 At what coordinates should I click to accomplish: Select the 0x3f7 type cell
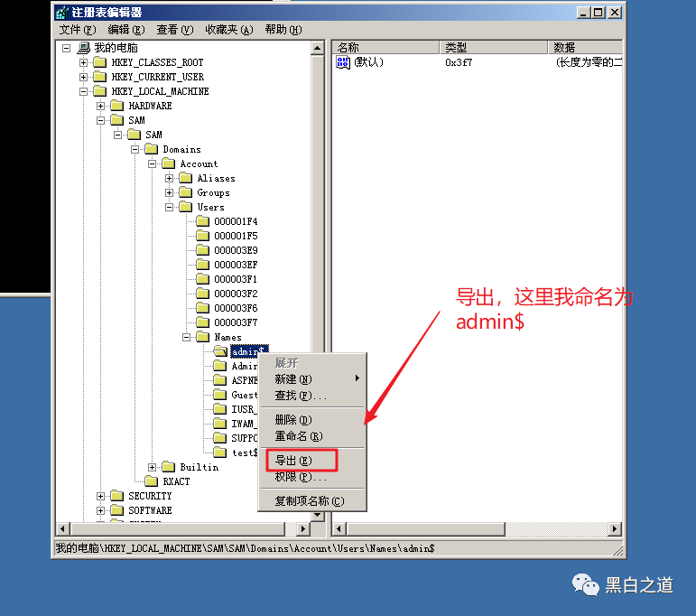459,62
